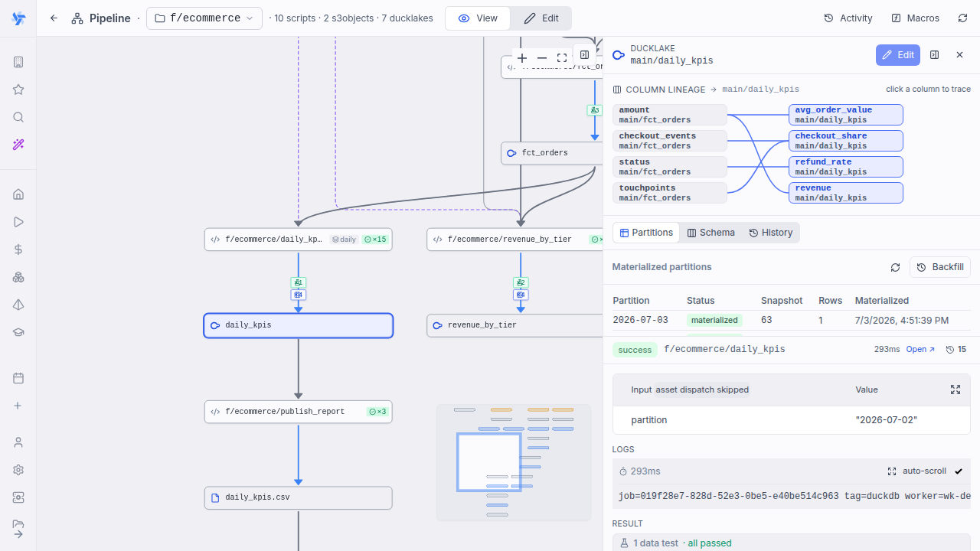Trace the checkout_share column

846,141
